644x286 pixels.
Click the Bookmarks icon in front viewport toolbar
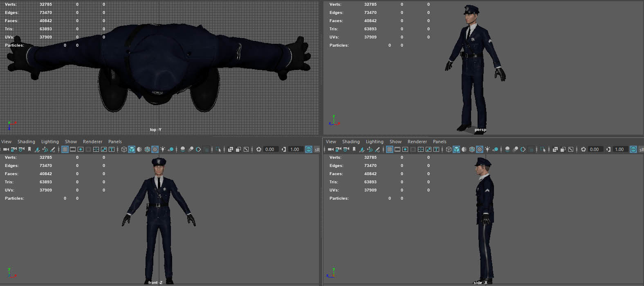29,149
